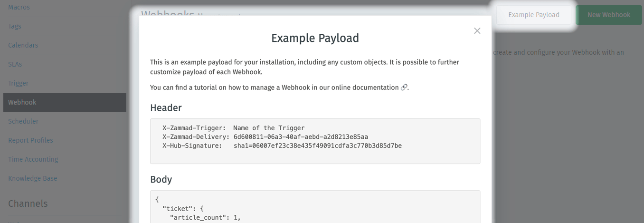
Task: Click the Channels section heading
Action: pyautogui.click(x=28, y=204)
